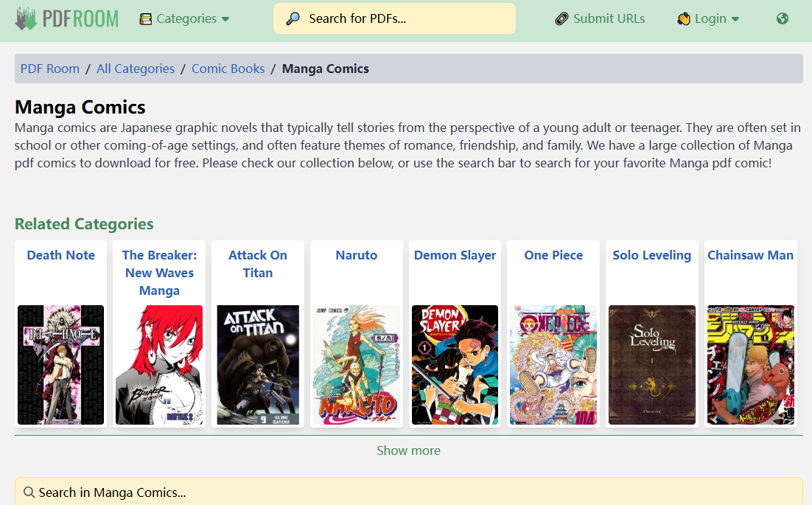This screenshot has height=505, width=812.
Task: Open the Login dropdown arrow
Action: click(x=735, y=19)
